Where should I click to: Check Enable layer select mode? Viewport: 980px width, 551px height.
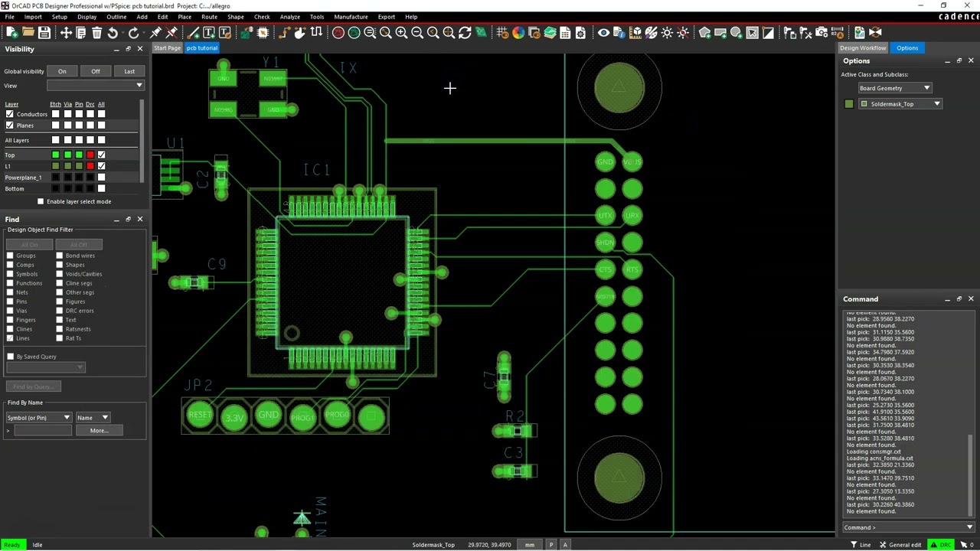(41, 201)
